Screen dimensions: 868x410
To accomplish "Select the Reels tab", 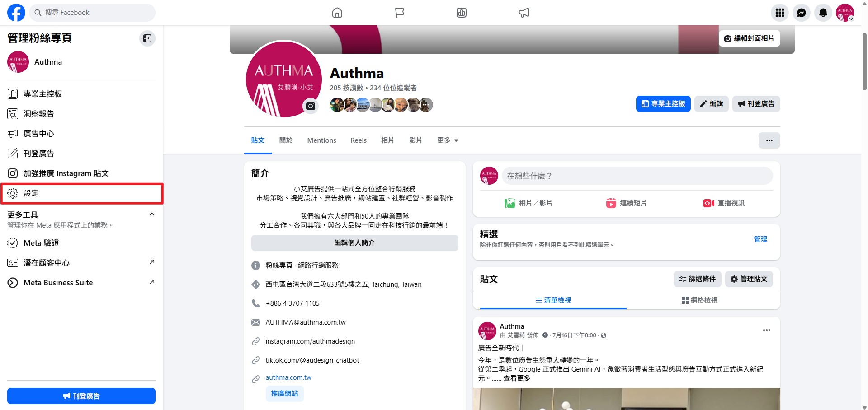I will [359, 140].
